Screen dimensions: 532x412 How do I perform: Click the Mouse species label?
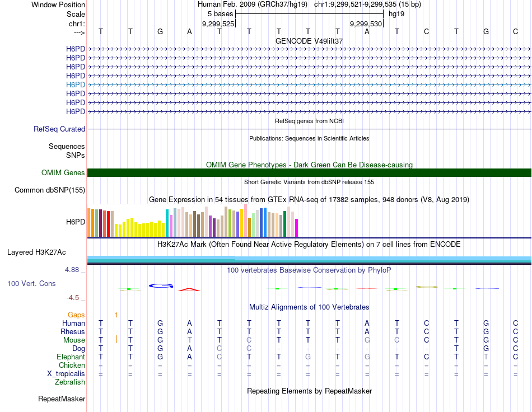[x=74, y=340]
